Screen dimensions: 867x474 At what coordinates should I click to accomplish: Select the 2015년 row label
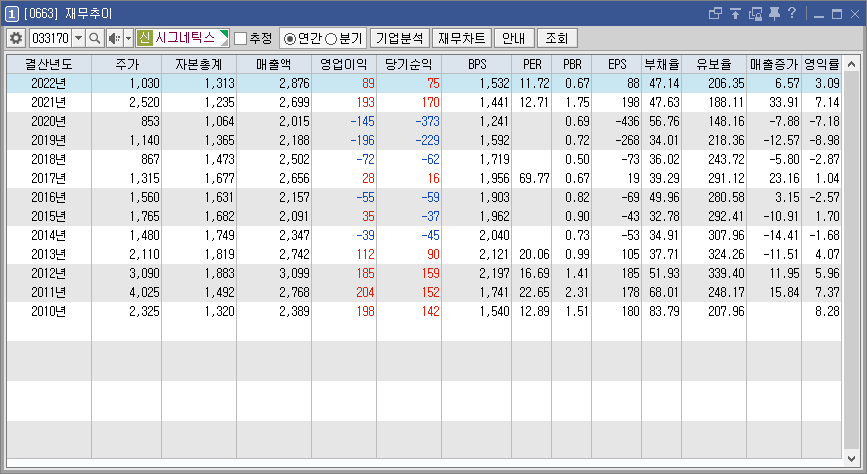(x=49, y=216)
